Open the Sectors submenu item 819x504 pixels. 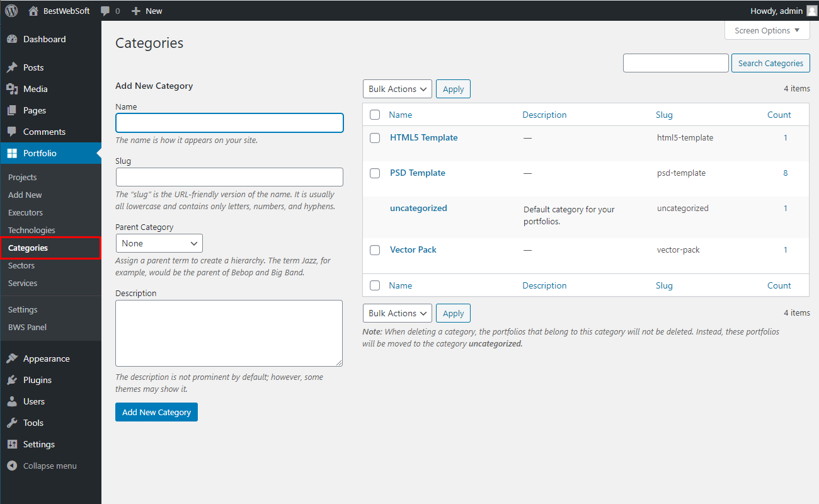[x=21, y=265]
